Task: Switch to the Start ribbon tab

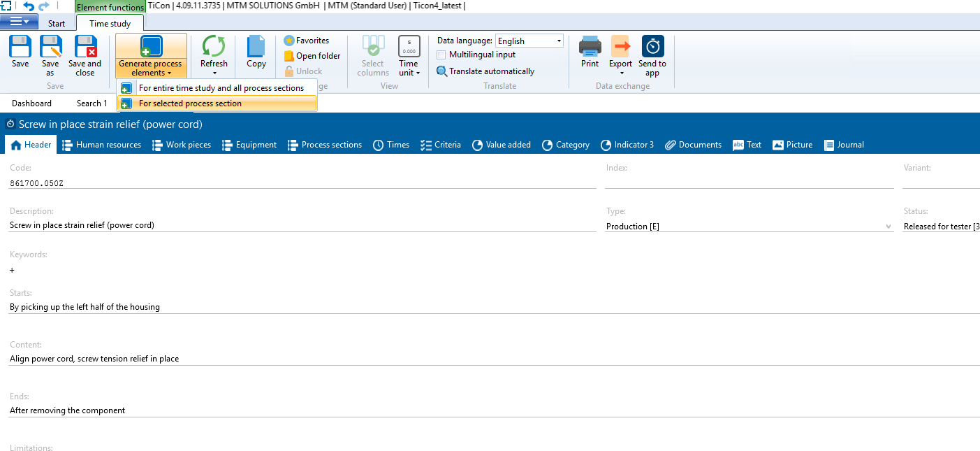Action: [57, 24]
